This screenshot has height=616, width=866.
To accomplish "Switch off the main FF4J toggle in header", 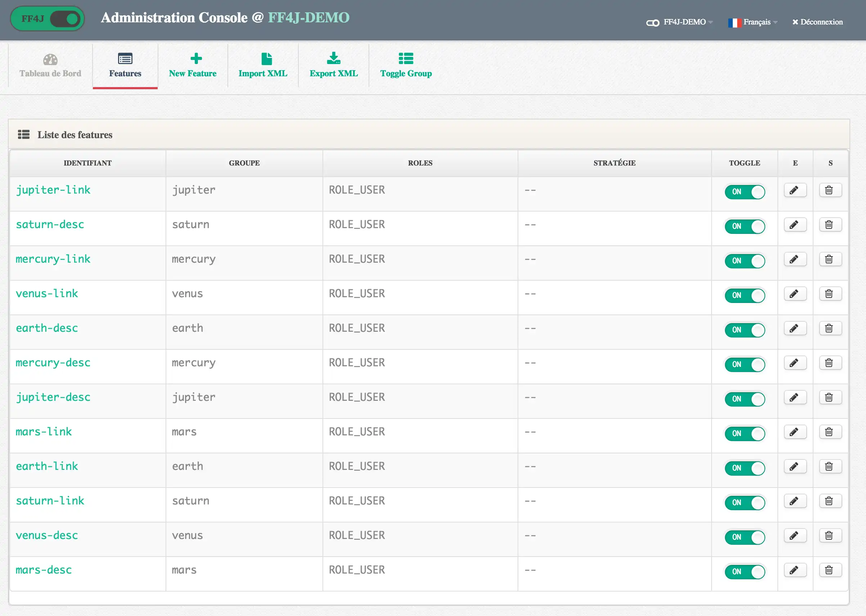I will [65, 19].
